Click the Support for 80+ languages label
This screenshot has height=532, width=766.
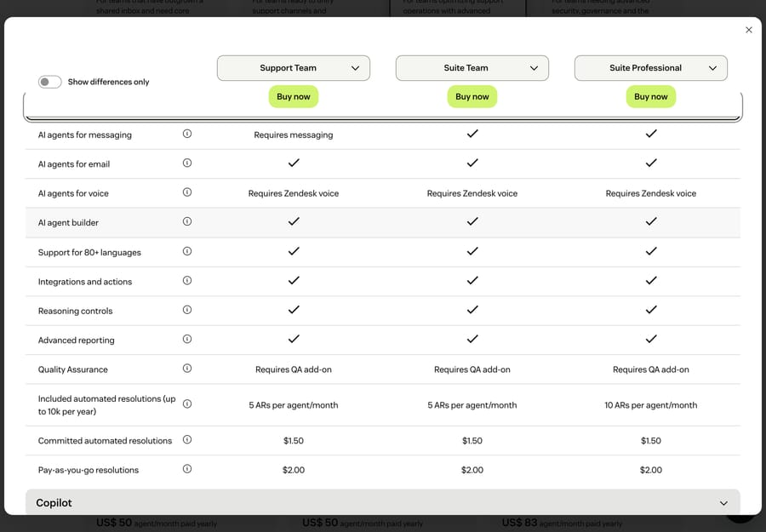89,253
